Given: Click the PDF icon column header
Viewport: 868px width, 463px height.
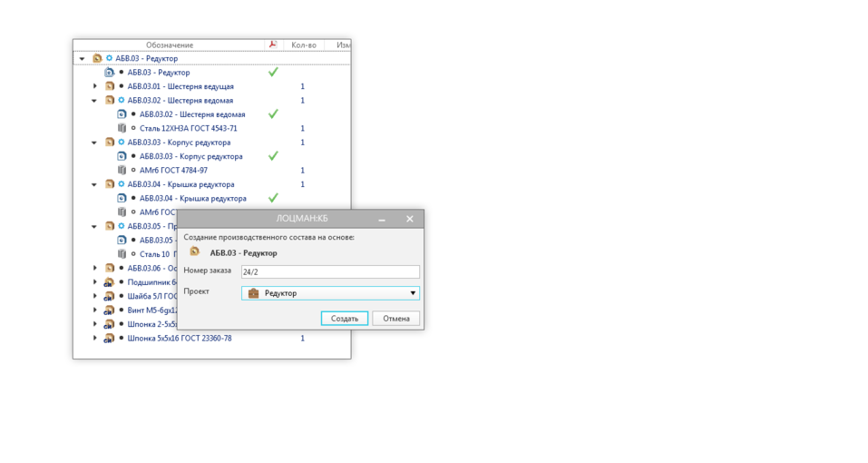Looking at the screenshot, I should [272, 44].
